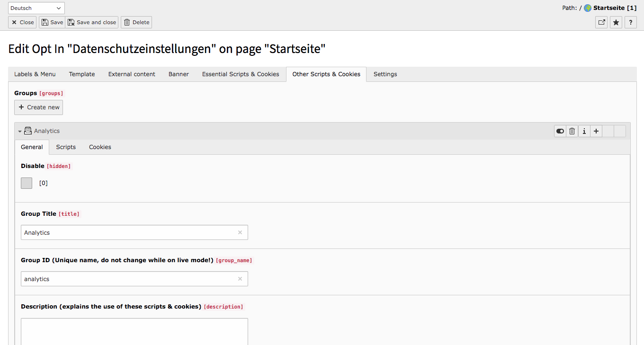Click the star bookmark icon

coord(616,22)
